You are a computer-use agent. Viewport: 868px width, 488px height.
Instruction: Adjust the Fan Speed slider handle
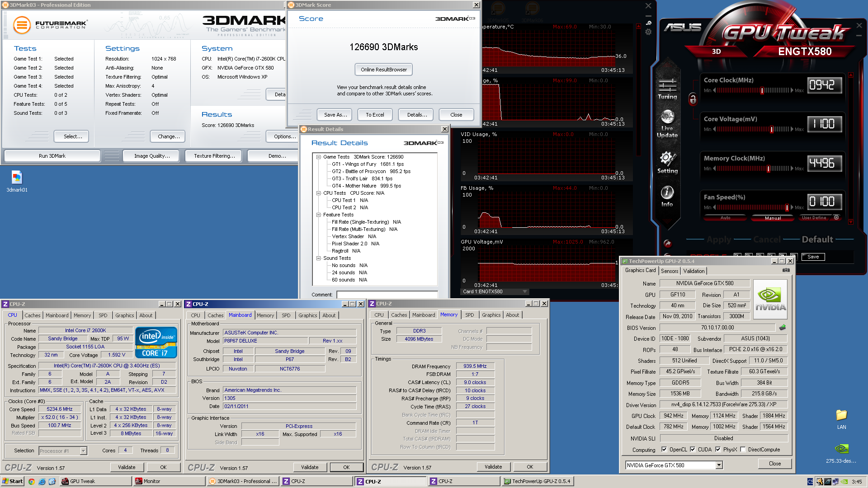(787, 207)
